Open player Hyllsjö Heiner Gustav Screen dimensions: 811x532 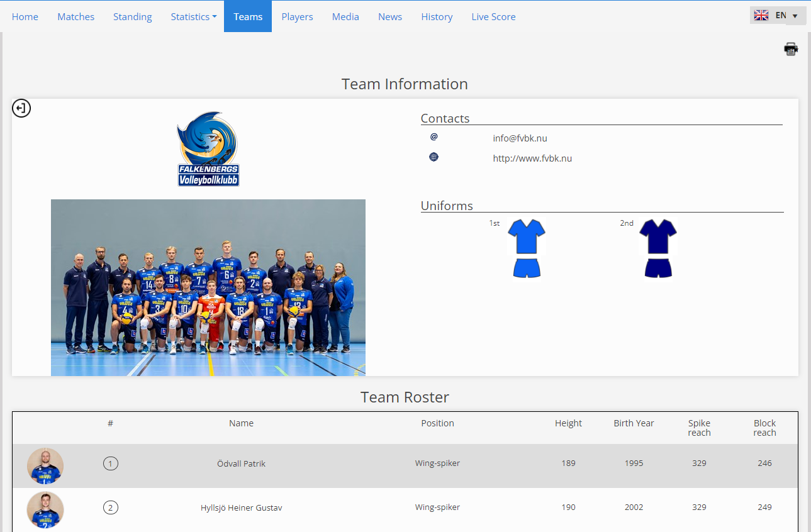click(242, 507)
